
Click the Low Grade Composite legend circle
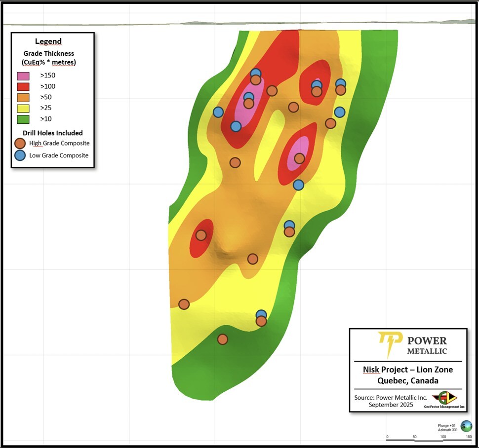point(20,155)
